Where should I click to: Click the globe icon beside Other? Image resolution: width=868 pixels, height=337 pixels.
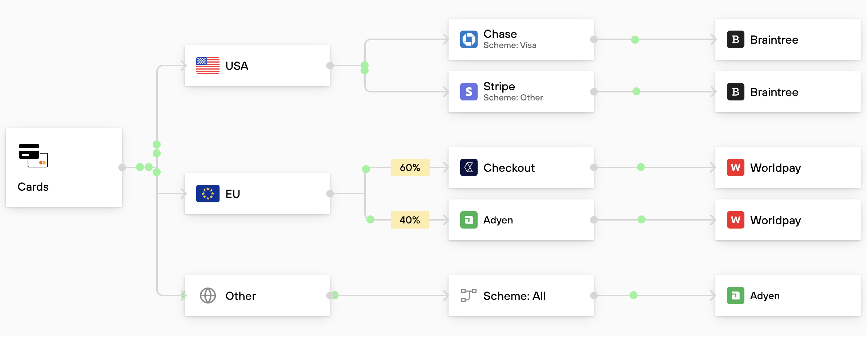click(x=208, y=296)
